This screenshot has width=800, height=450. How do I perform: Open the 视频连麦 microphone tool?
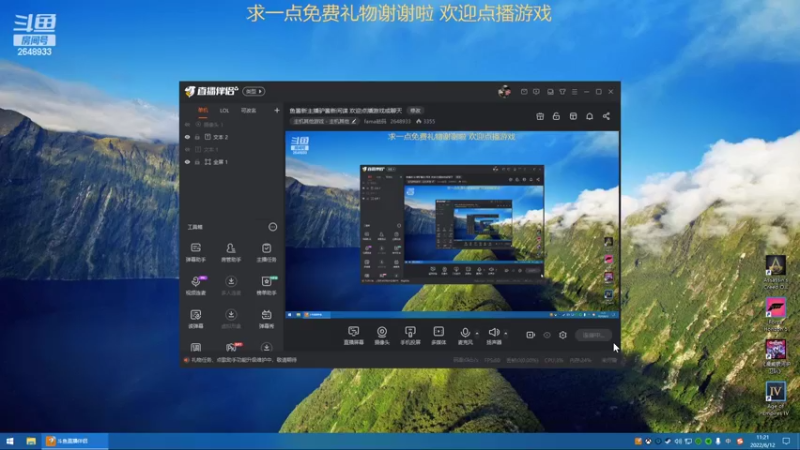[195, 285]
